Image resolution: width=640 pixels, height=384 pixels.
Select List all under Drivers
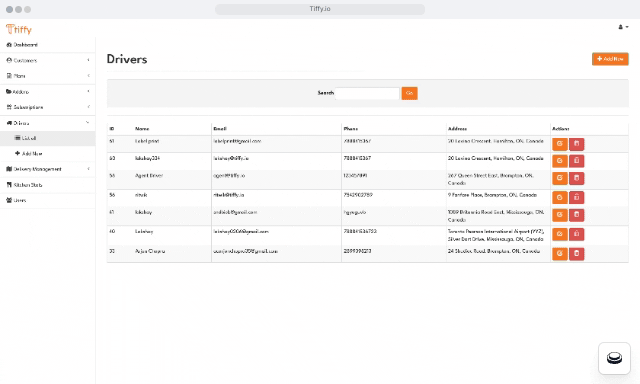coord(47,138)
